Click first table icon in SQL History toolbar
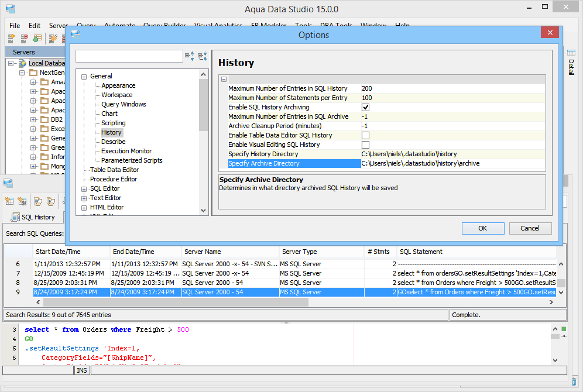The image size is (583, 392). (x=9, y=201)
